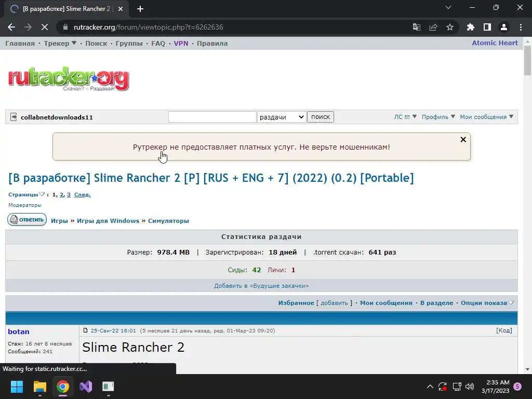
Task: Open notifications badge with 5
Action: click(x=517, y=387)
